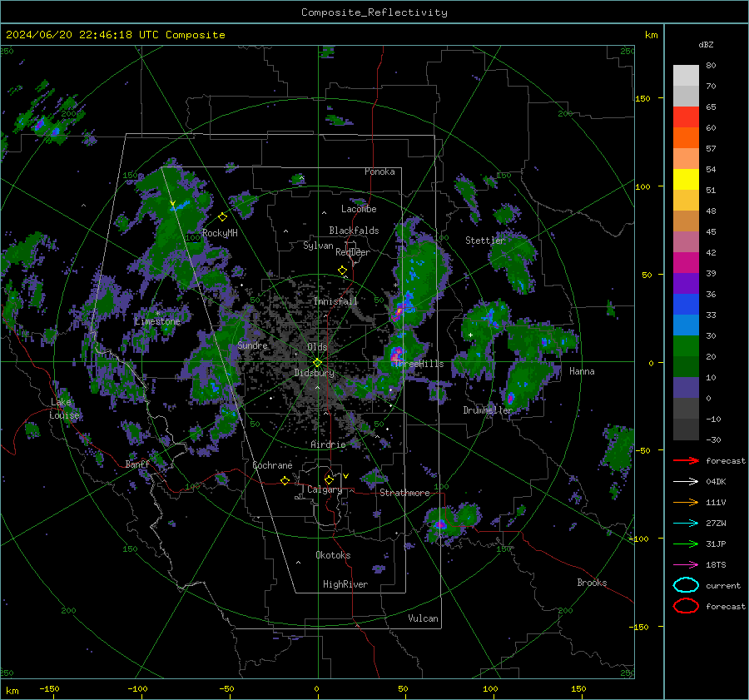Click the white 04DK arrow icon
The width and height of the screenshot is (749, 700).
tap(686, 482)
